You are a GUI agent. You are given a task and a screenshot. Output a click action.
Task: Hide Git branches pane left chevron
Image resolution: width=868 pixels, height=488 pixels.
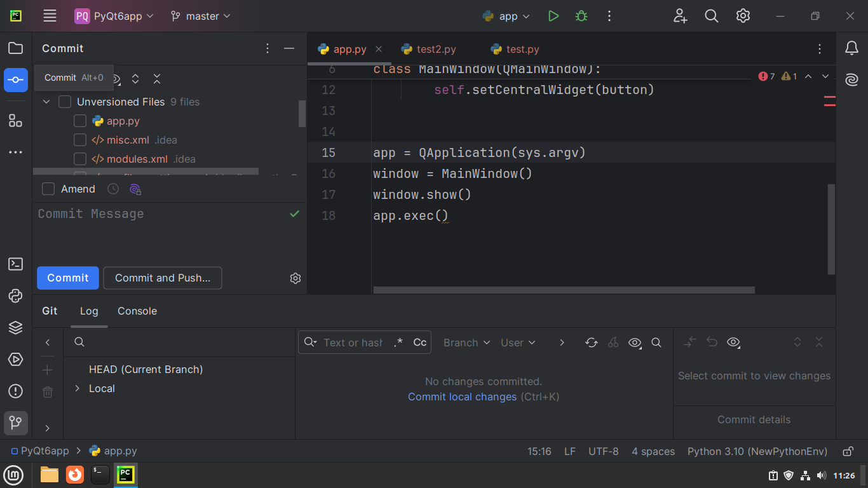48,342
